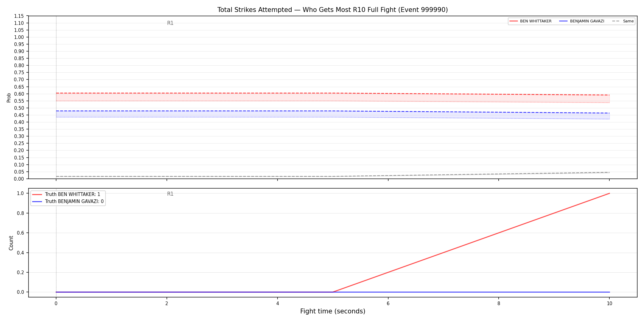The image size is (644, 322).
Task: Click the R1 label in upper chart
Action: (x=170, y=23)
